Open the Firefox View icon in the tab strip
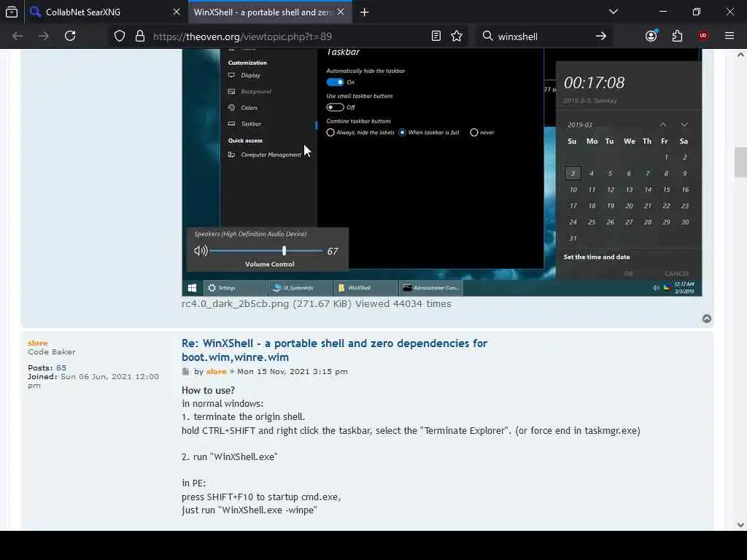 point(12,12)
